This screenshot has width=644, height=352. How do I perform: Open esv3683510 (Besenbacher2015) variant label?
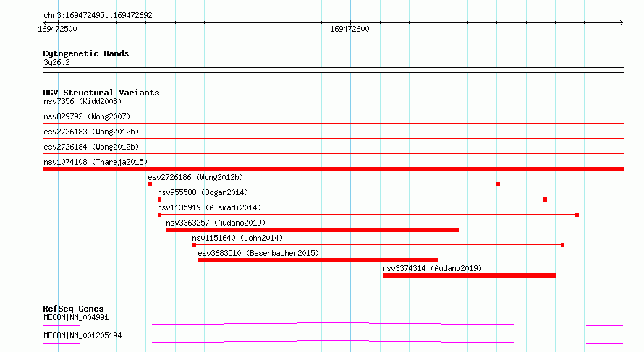click(x=258, y=253)
